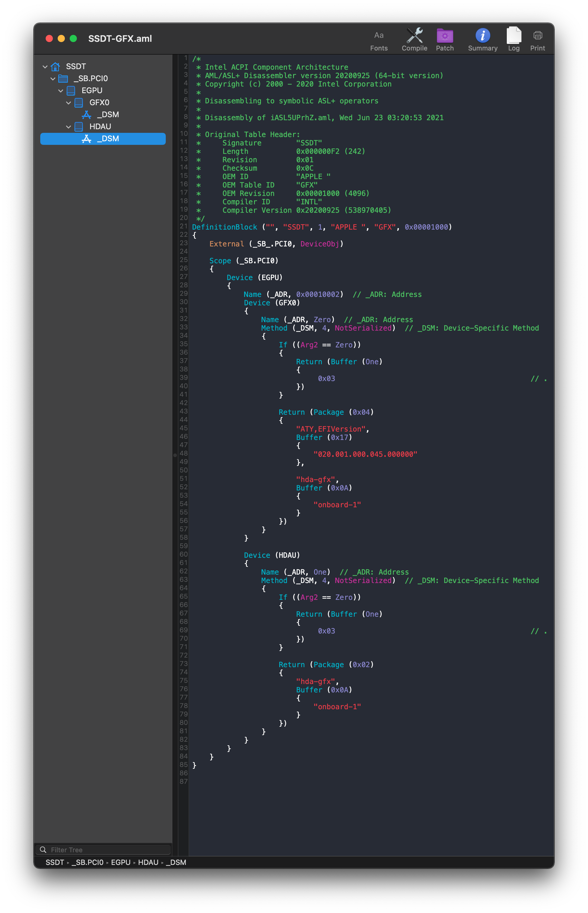Click the green fullscreen window button

click(x=73, y=38)
